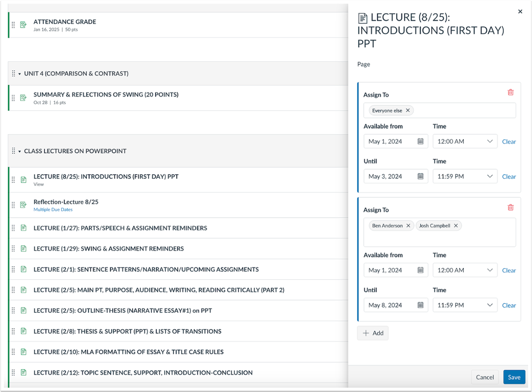Viewport: 532px width, 392px height.
Task: Click the drag handle for Reflection-Lecture 8/25
Action: [13, 205]
